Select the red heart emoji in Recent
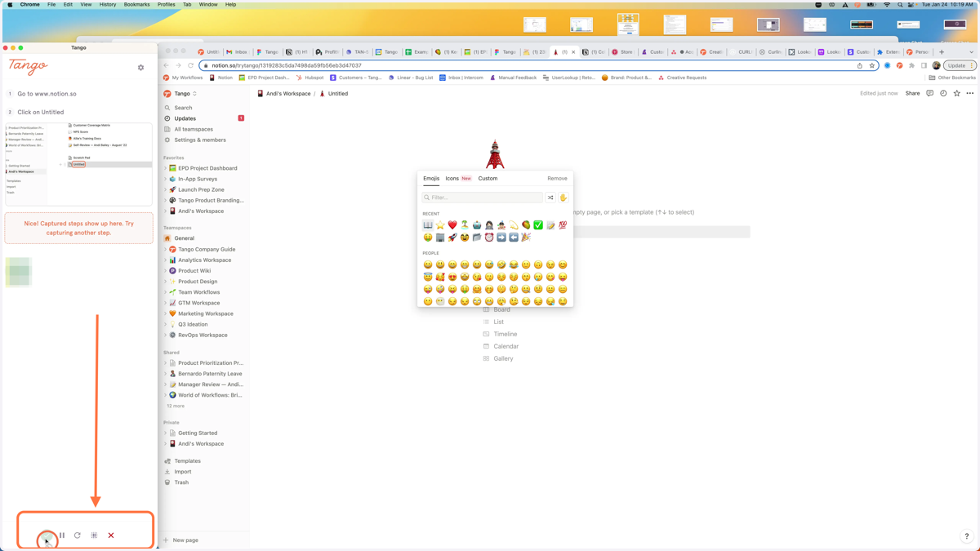Screen dimensions: 980x551 click(452, 225)
